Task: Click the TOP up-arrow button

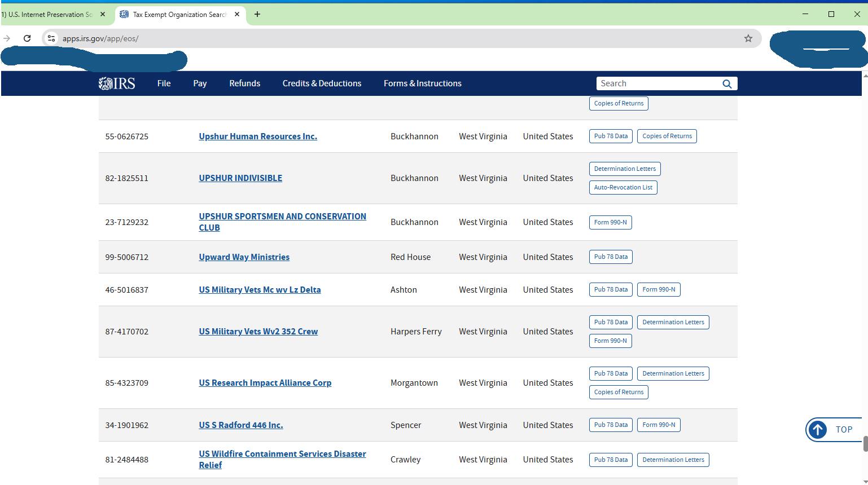Action: (834, 430)
